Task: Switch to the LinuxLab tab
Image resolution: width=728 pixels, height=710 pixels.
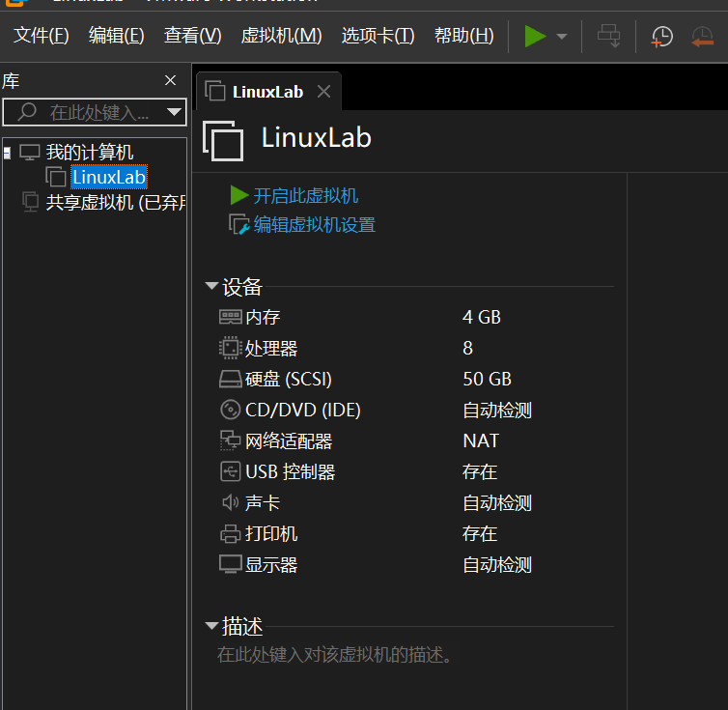Action: tap(266, 92)
